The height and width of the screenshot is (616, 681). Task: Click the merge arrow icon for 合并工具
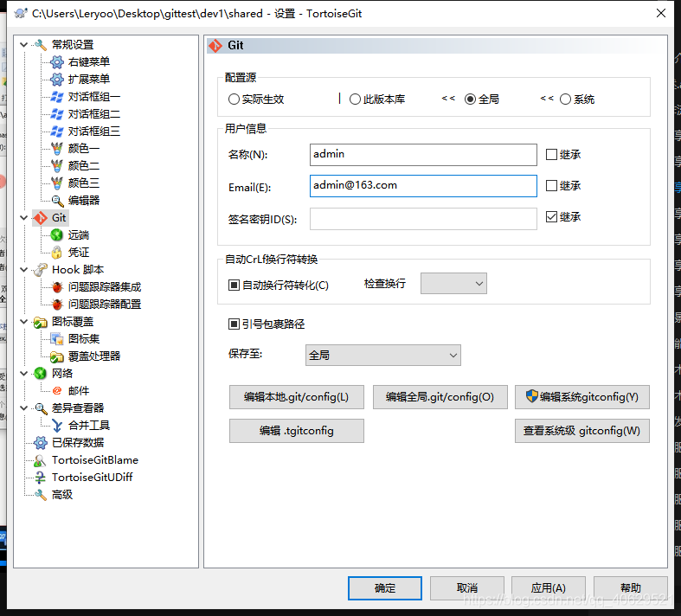click(57, 426)
